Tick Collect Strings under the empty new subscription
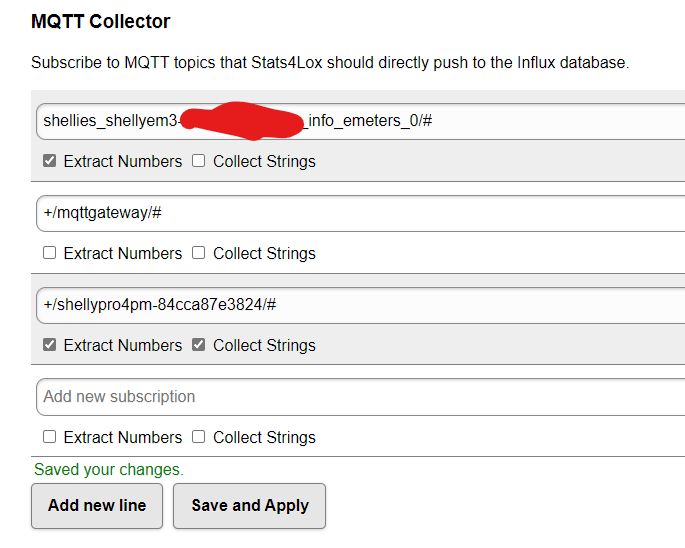685x548 pixels. (199, 437)
